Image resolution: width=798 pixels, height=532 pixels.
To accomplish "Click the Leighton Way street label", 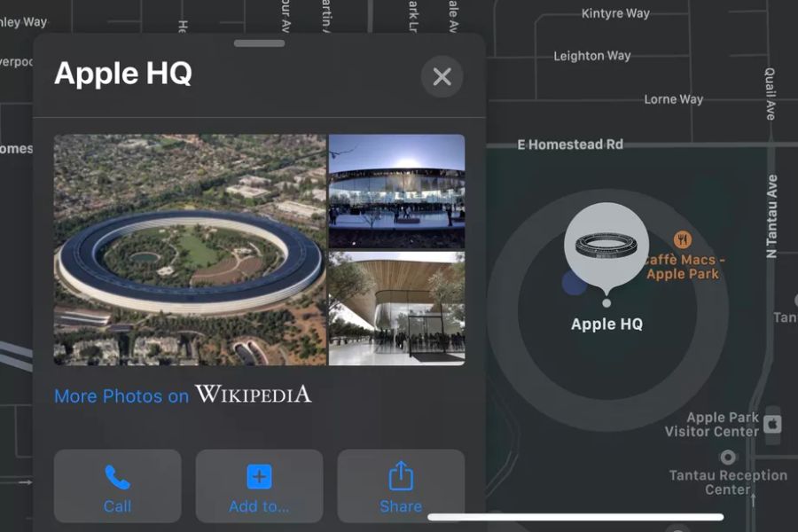I will click(592, 56).
